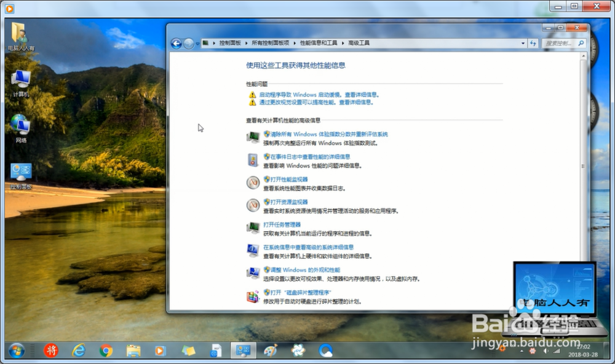Click the network signal icon in the system tray
This screenshot has height=364, width=615.
coord(557,350)
